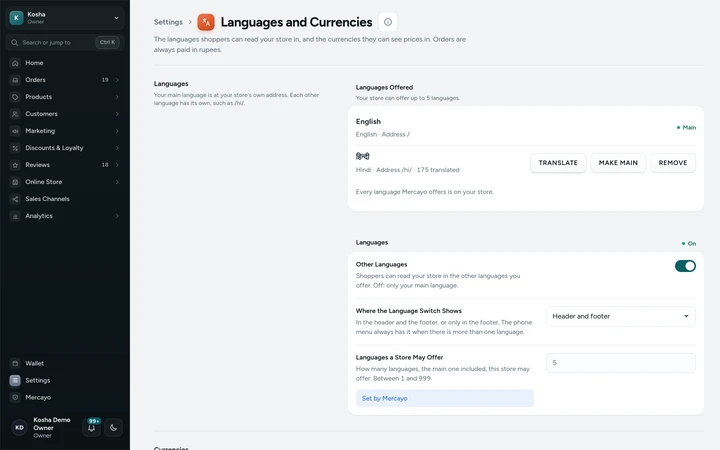The width and height of the screenshot is (720, 450).
Task: Click REMOVE button for Hindi
Action: tap(673, 163)
